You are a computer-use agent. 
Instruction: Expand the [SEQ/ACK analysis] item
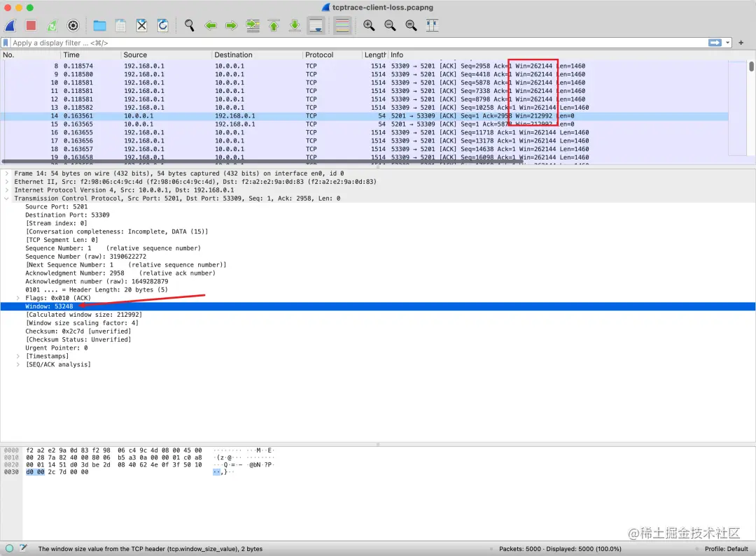pos(17,365)
